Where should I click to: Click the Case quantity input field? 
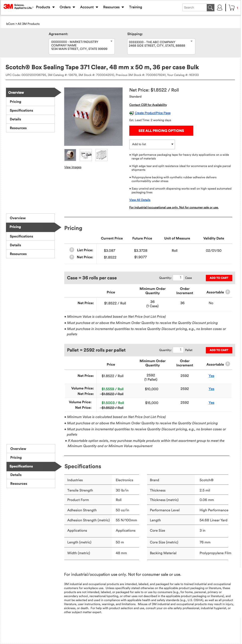click(x=178, y=278)
